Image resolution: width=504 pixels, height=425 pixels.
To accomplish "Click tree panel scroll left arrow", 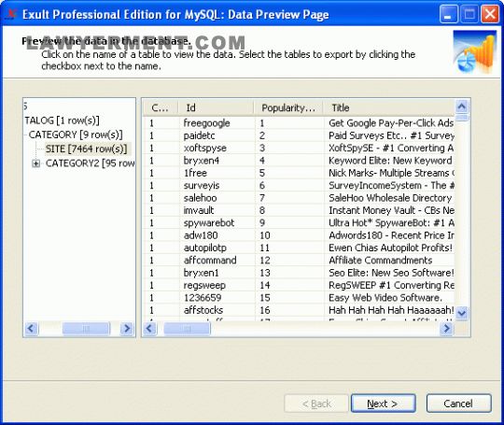I will [31, 329].
